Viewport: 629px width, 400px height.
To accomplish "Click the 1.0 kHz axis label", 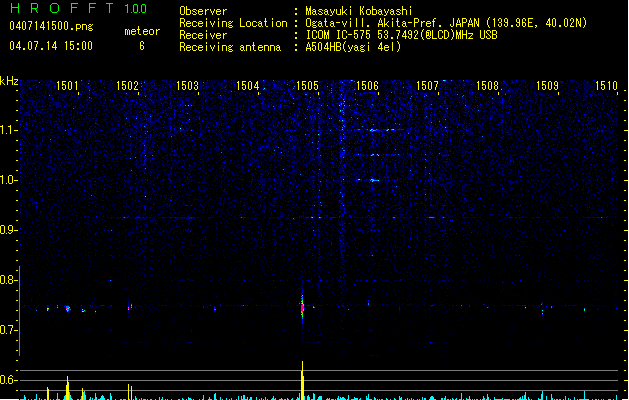I will (x=8, y=180).
